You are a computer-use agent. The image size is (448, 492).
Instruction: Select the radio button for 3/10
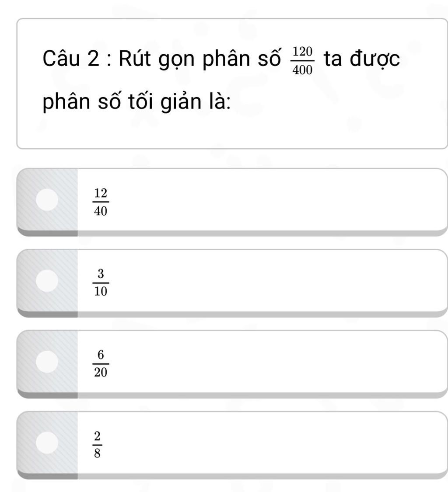coord(47,280)
